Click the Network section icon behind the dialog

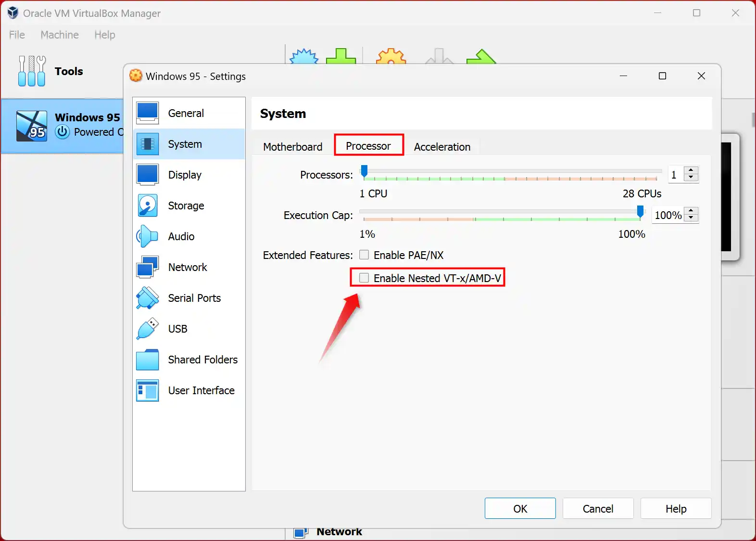[301, 532]
